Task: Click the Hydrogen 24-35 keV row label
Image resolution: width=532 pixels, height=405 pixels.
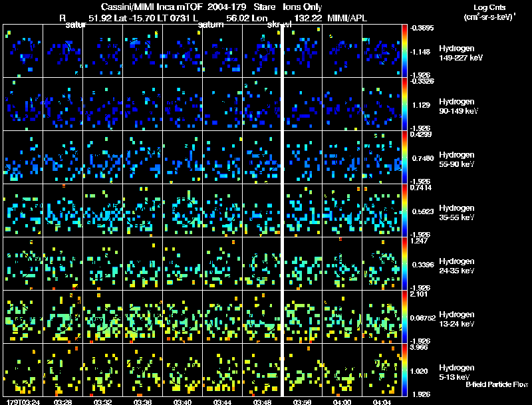Action: (x=457, y=266)
